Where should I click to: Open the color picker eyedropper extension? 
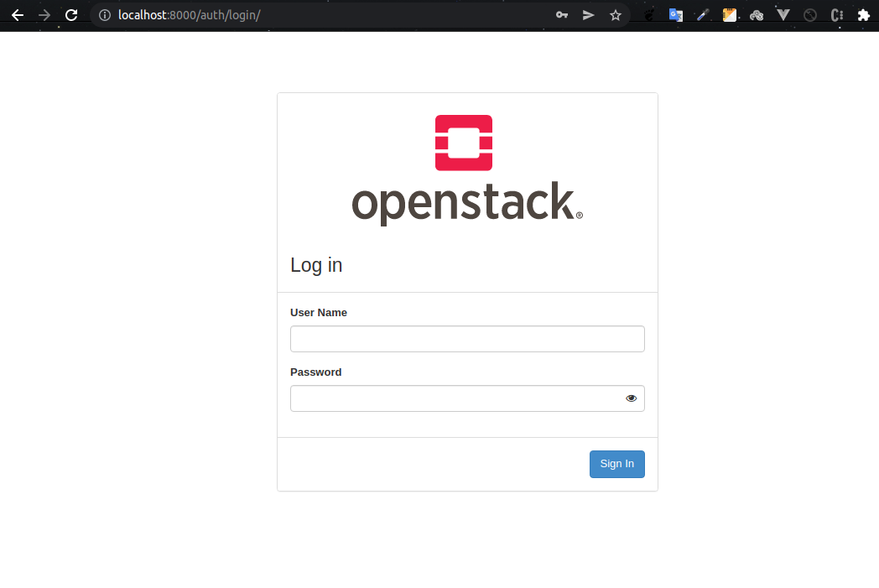[x=703, y=15]
